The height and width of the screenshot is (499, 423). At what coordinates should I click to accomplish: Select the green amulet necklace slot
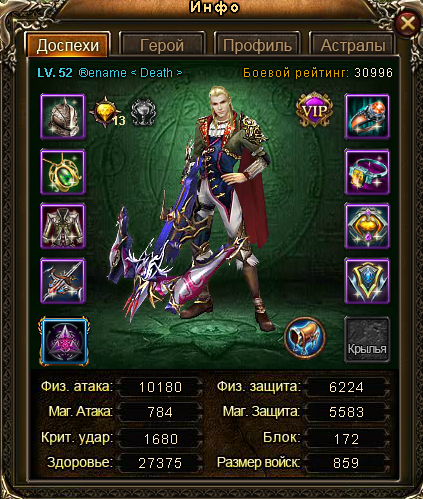(x=63, y=172)
